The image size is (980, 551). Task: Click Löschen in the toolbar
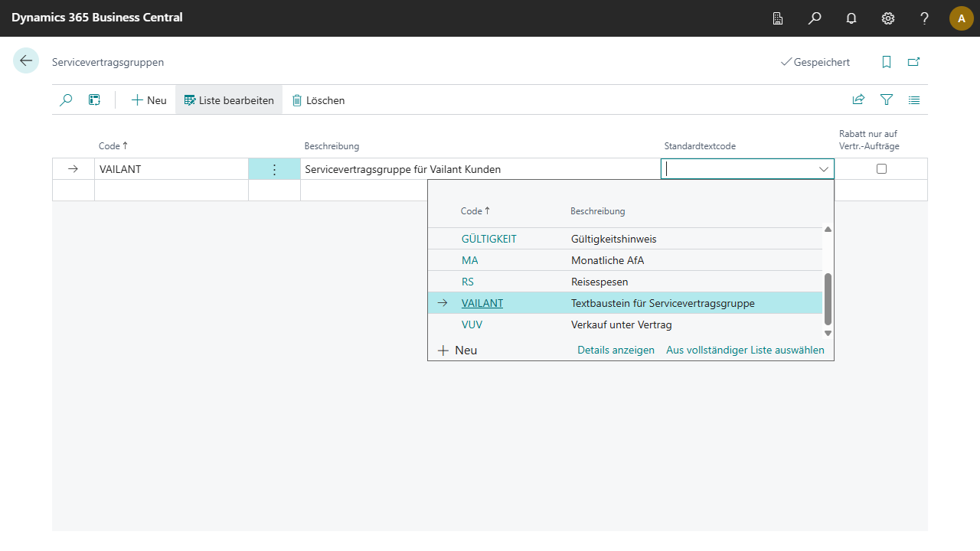318,100
